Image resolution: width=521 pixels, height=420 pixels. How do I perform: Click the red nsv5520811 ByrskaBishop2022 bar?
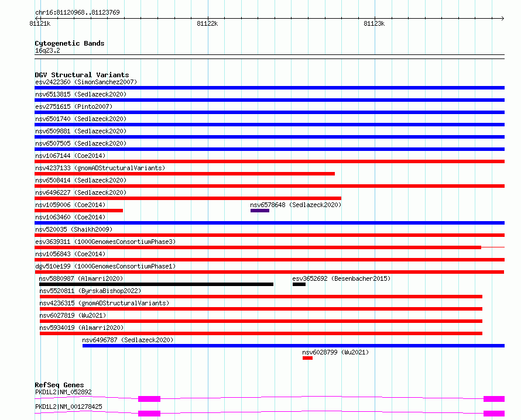[x=261, y=297]
